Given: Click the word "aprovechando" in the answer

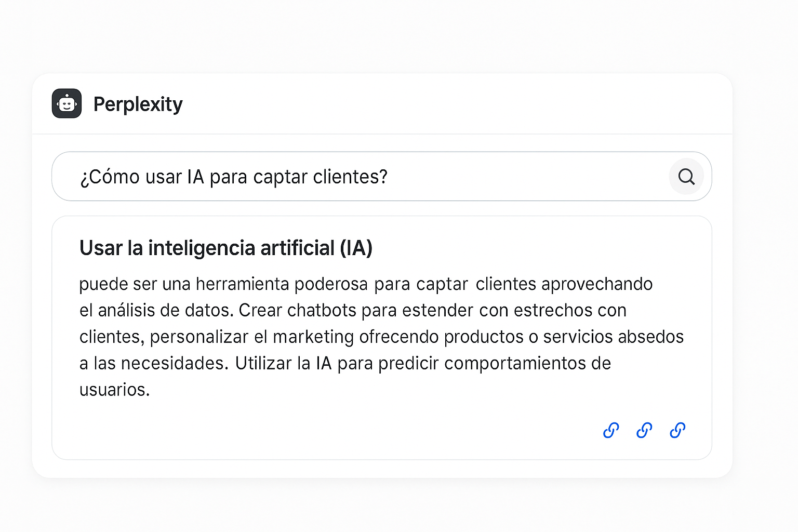Looking at the screenshot, I should pyautogui.click(x=596, y=284).
